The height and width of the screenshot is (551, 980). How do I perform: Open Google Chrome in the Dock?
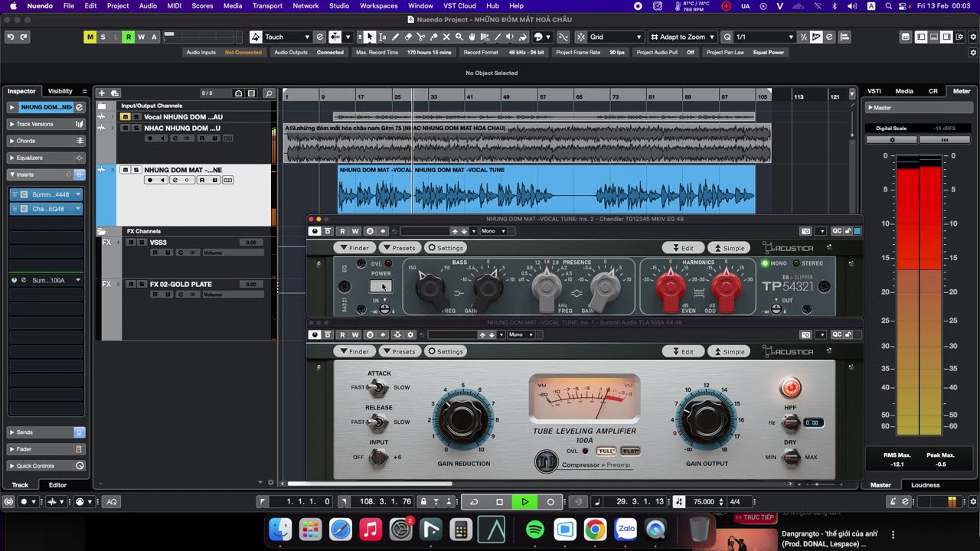pos(595,530)
